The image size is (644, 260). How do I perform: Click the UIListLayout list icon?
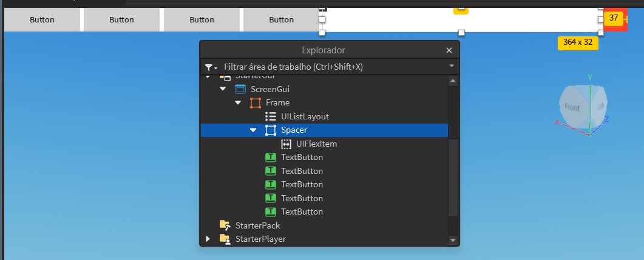271,116
